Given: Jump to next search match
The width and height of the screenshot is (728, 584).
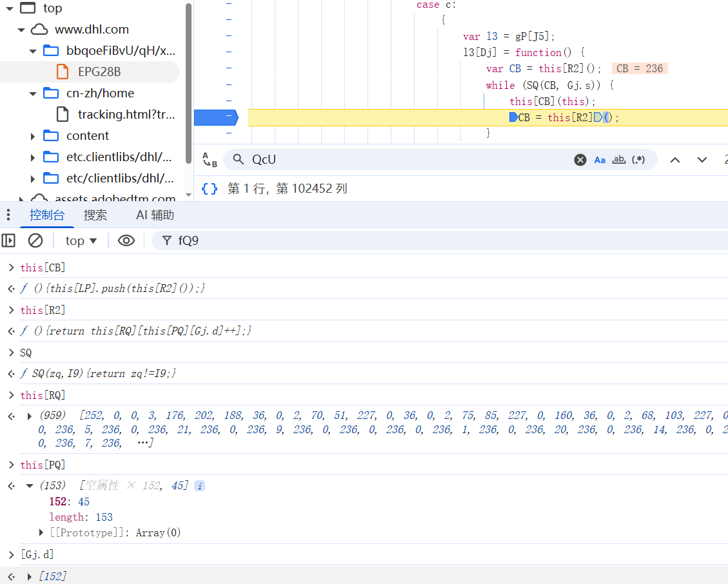Looking at the screenshot, I should [x=702, y=160].
